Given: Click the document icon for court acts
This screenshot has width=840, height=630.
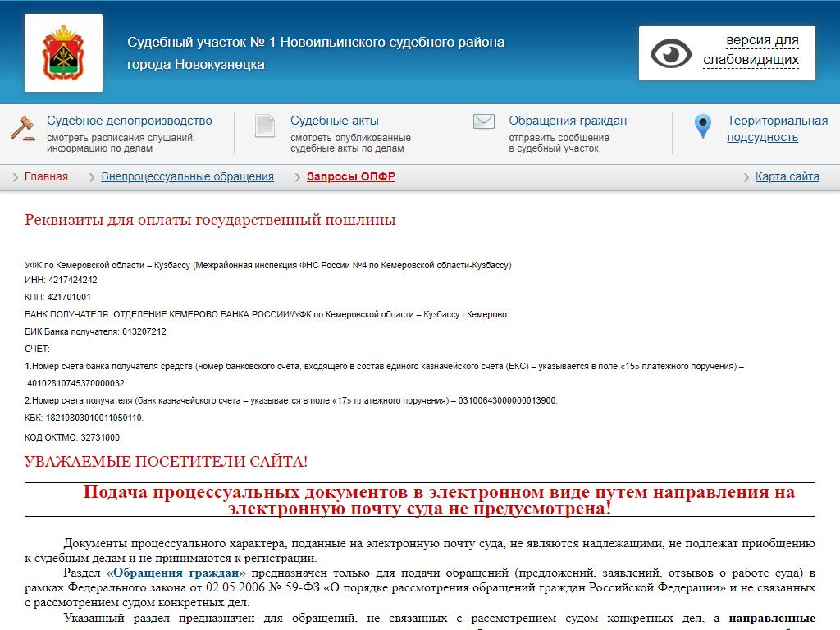Looking at the screenshot, I should pos(264,126).
